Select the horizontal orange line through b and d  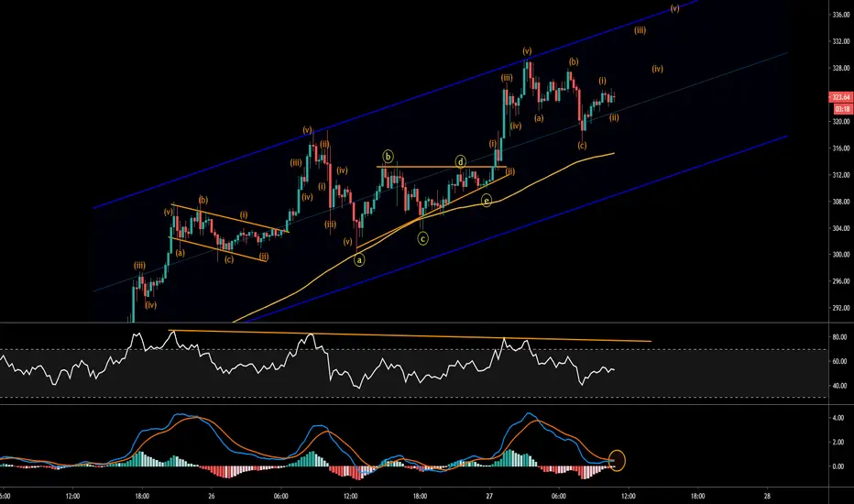tap(442, 167)
